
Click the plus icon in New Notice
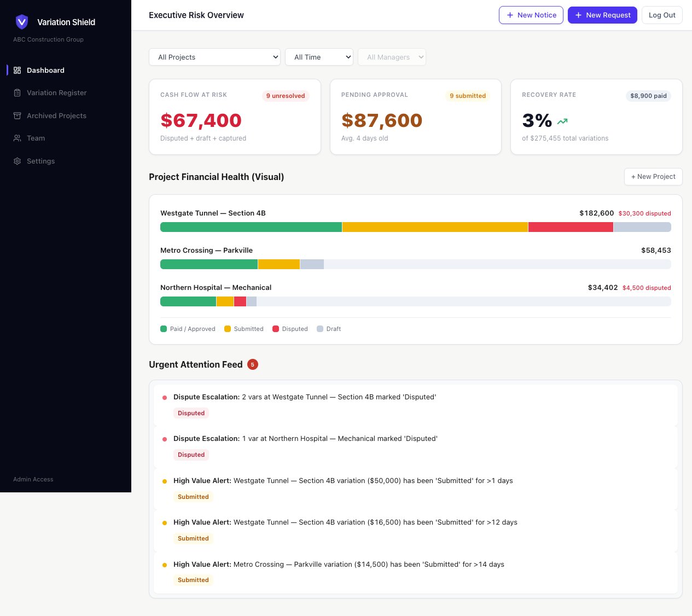tap(509, 15)
